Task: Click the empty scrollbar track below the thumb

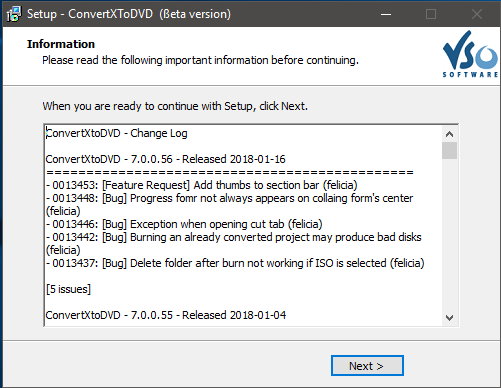Action: click(449, 235)
